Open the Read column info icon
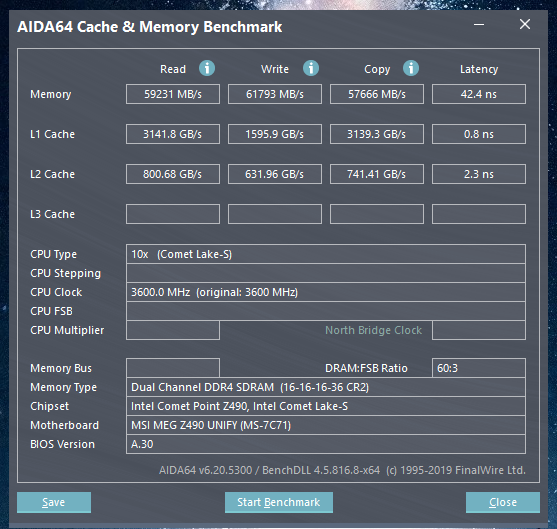 [207, 68]
